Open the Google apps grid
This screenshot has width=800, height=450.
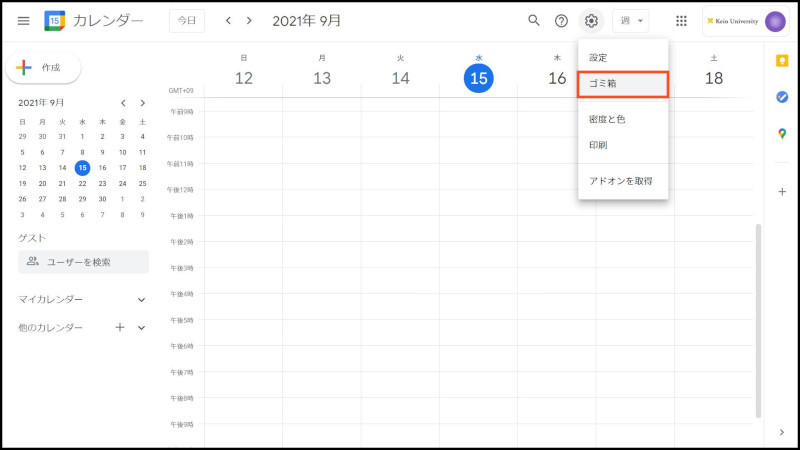(x=681, y=20)
